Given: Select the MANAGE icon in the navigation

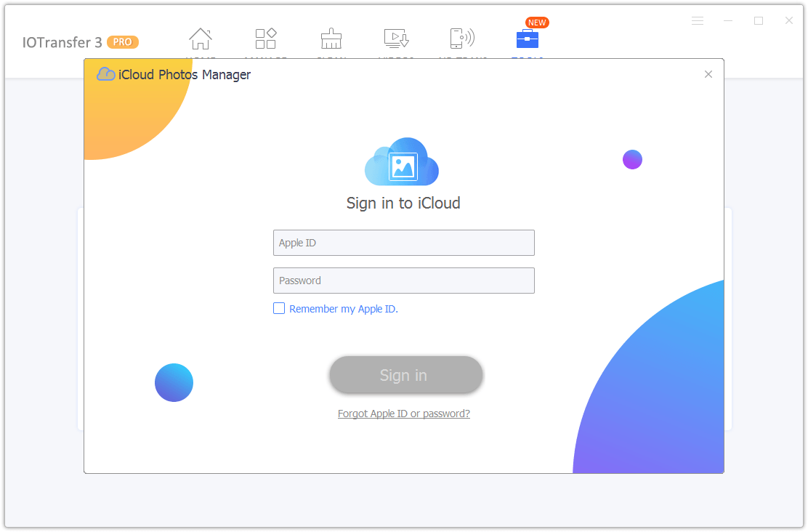Looking at the screenshot, I should coord(266,38).
